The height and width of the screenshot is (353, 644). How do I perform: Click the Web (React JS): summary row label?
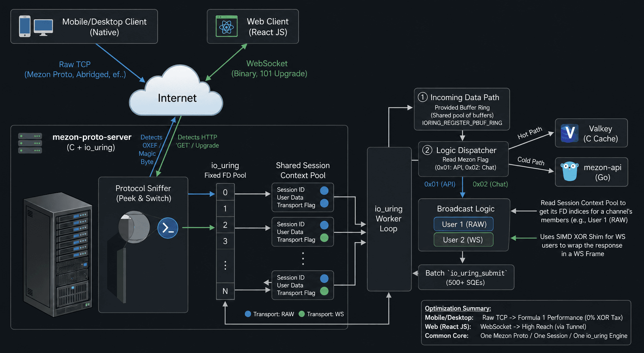pyautogui.click(x=448, y=327)
